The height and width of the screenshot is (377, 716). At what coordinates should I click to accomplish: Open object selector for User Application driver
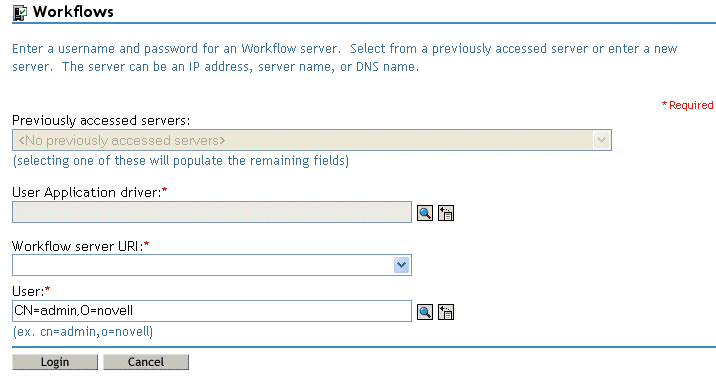[425, 213]
